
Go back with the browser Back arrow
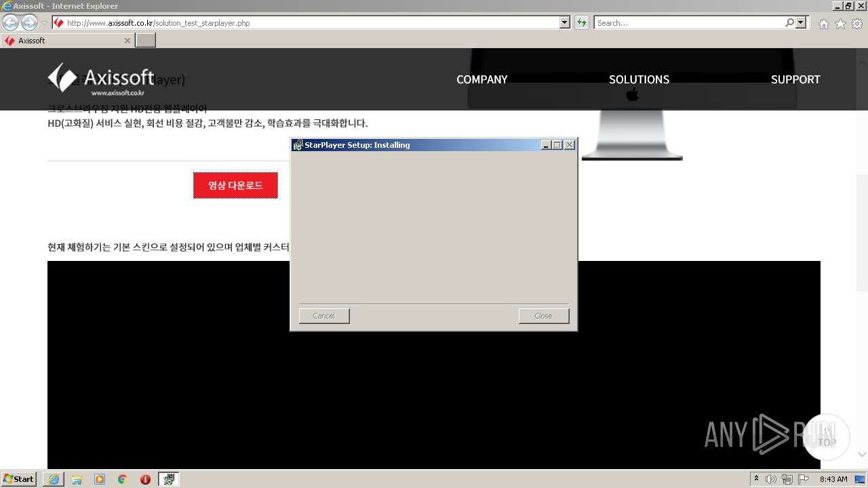point(10,22)
